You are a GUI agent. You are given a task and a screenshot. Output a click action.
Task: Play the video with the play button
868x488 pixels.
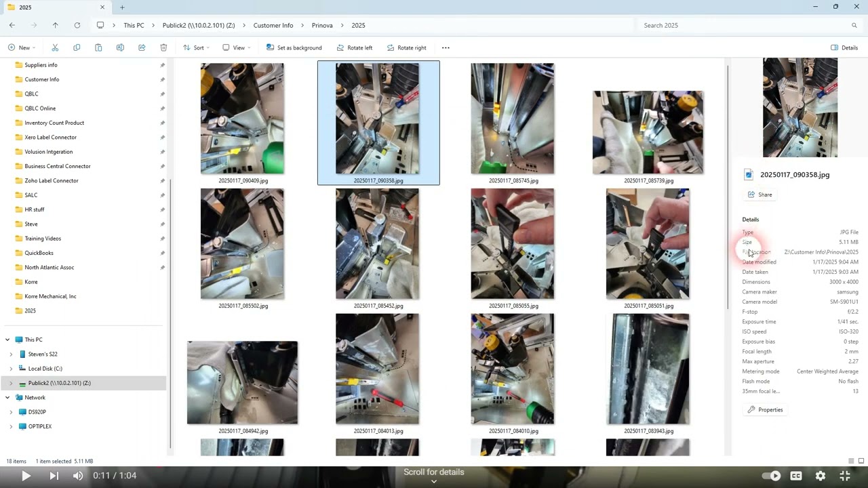coord(26,476)
